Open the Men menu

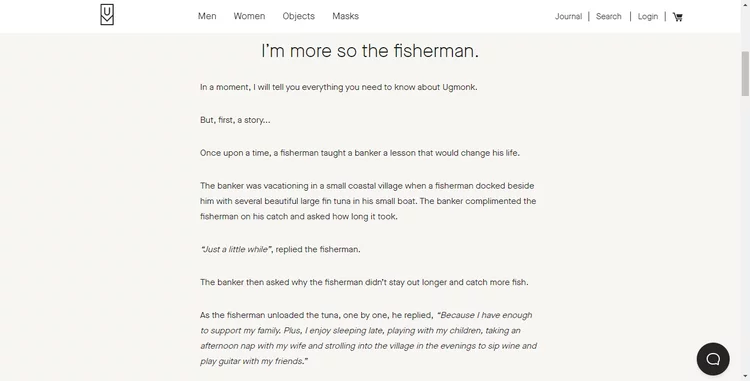(x=207, y=16)
